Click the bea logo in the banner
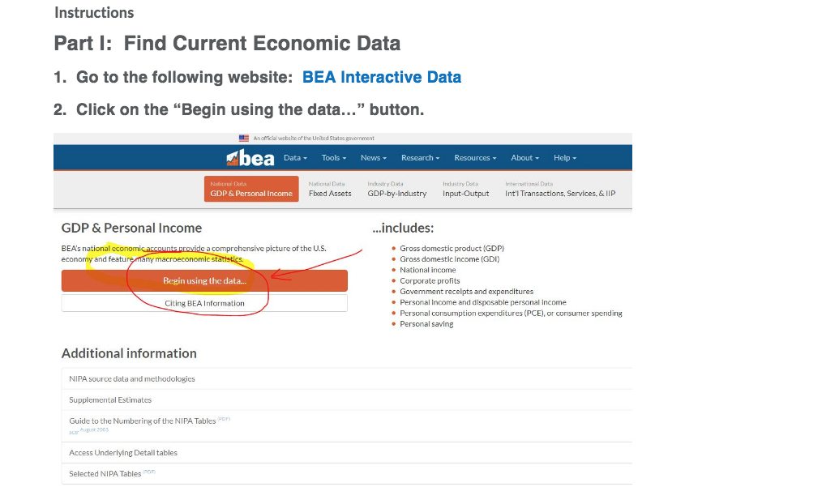The height and width of the screenshot is (504, 822). point(250,158)
